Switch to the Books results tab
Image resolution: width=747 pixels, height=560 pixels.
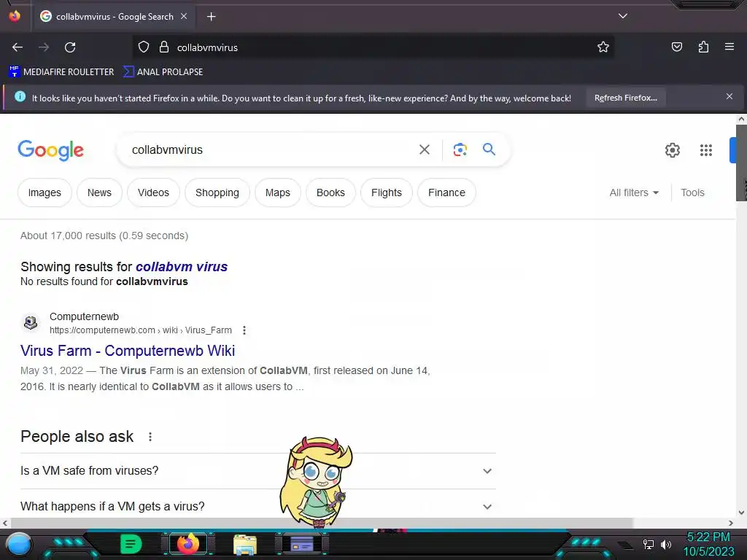tap(330, 192)
